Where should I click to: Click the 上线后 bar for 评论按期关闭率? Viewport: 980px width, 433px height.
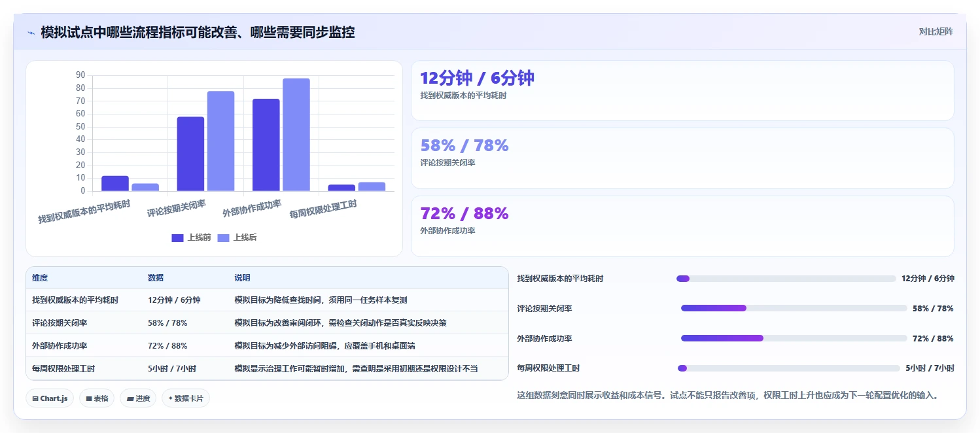[x=221, y=141]
